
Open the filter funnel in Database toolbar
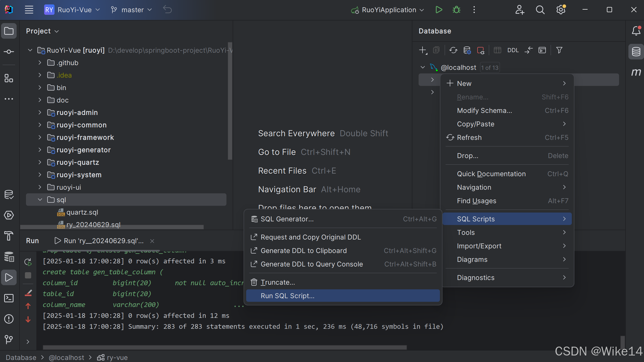559,50
